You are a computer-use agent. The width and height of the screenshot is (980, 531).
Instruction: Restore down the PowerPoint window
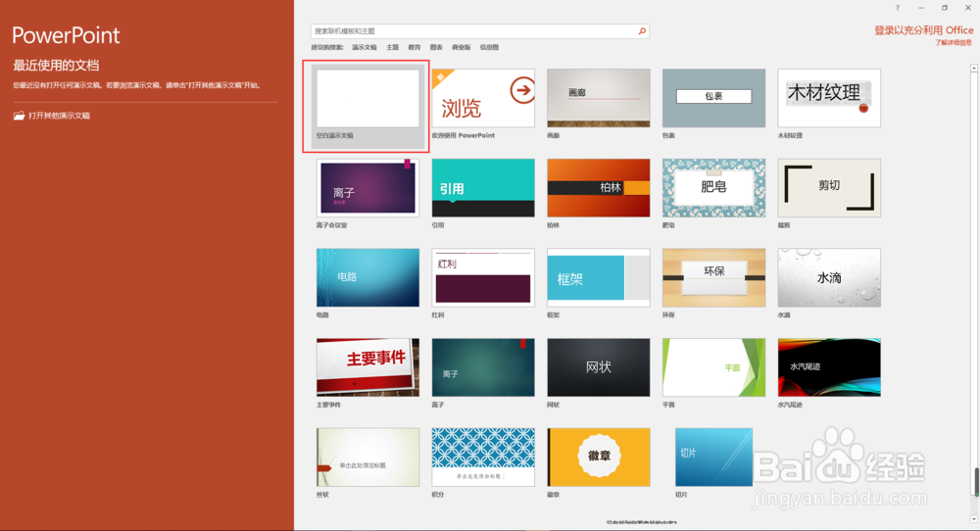(x=945, y=8)
